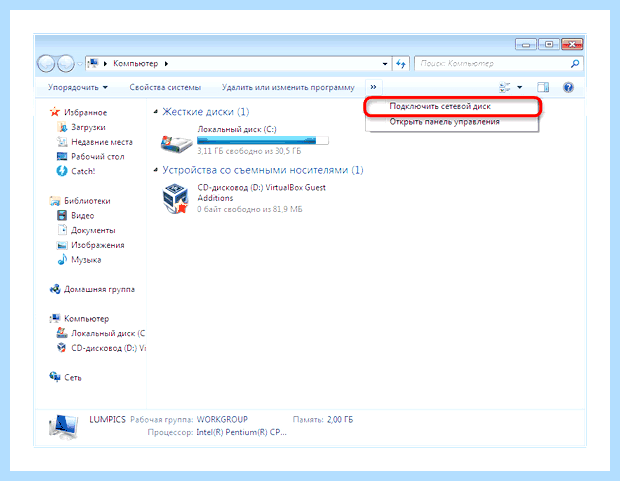Open recent pages dropdown near nav arrows
The image size is (620, 481).
[79, 64]
